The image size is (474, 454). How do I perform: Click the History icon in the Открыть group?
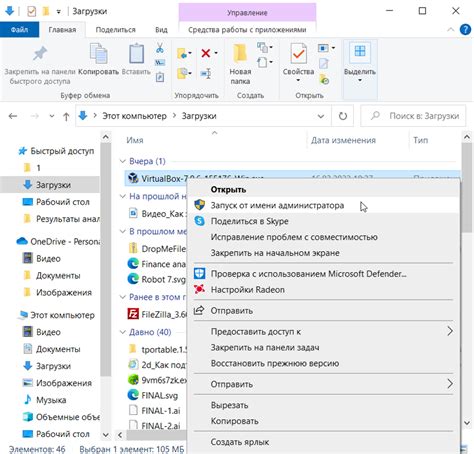[324, 79]
